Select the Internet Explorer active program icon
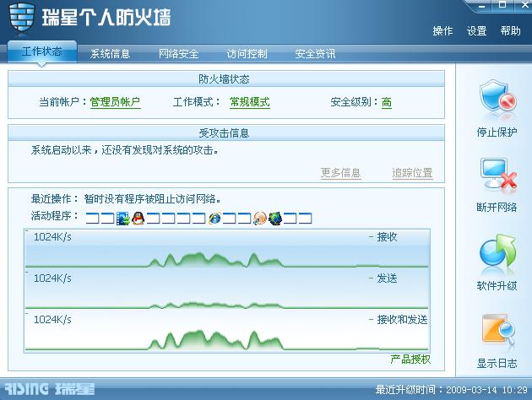The width and height of the screenshot is (532, 400). pos(214,219)
